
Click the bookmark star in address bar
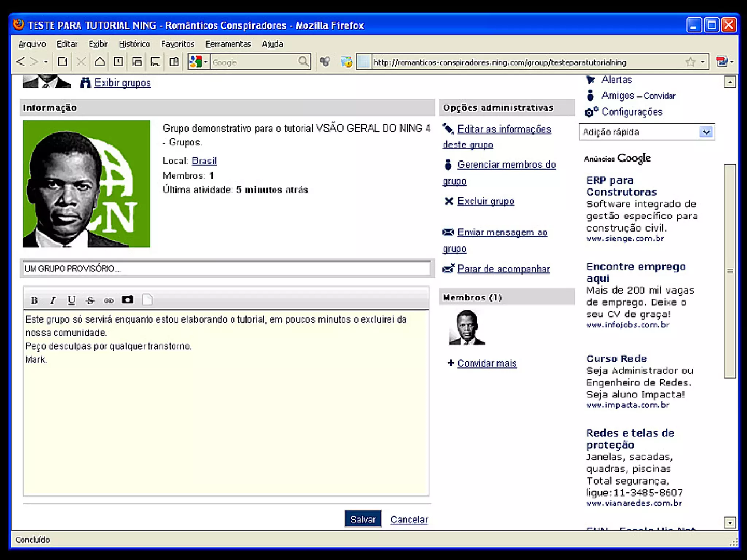(x=690, y=62)
